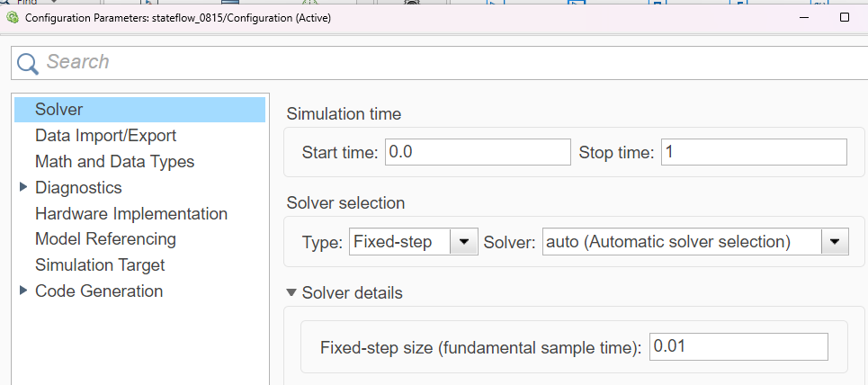The image size is (868, 385).
Task: Expand the Diagnostics tree arrow
Action: [x=23, y=187]
